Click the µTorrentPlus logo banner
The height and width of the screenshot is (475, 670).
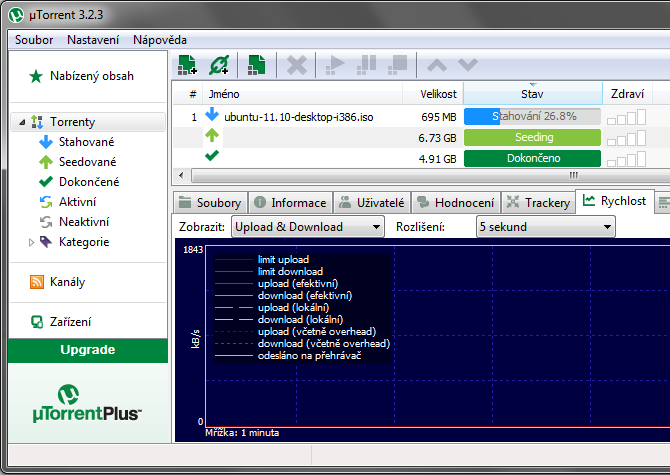(x=88, y=403)
